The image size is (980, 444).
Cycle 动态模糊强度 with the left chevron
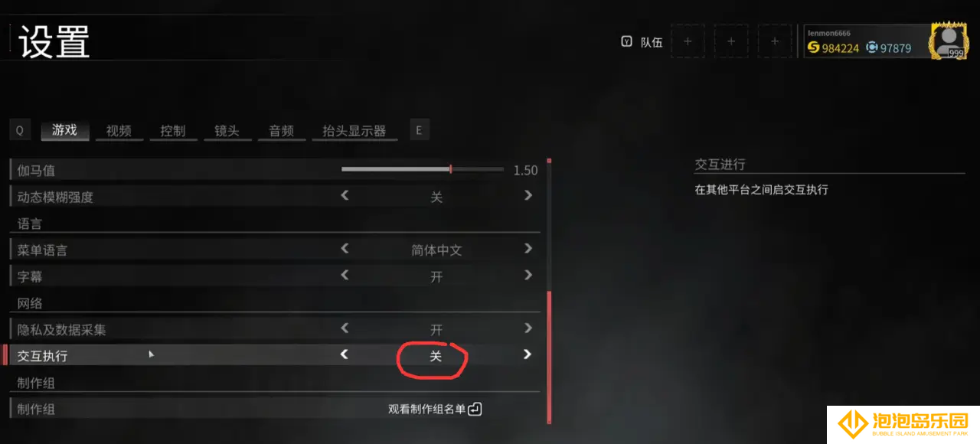tap(345, 196)
